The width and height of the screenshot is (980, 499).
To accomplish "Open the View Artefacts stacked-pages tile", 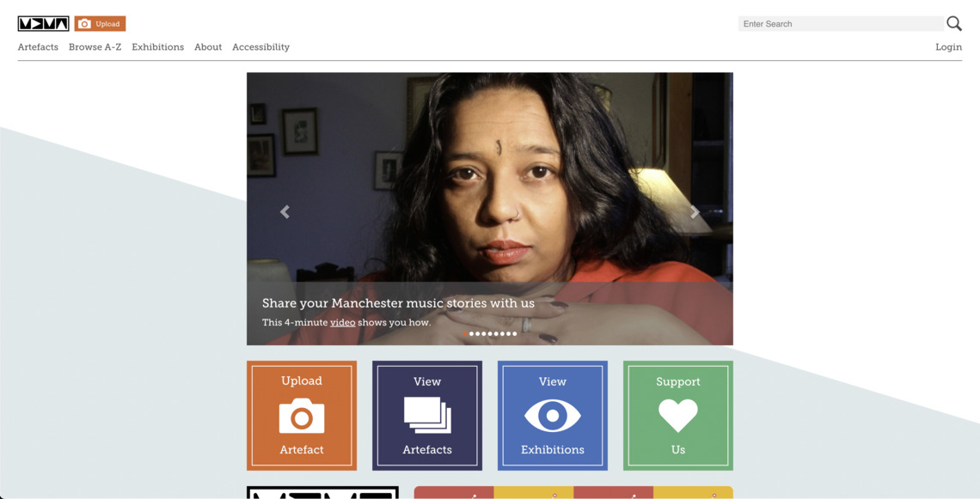I will click(x=427, y=416).
